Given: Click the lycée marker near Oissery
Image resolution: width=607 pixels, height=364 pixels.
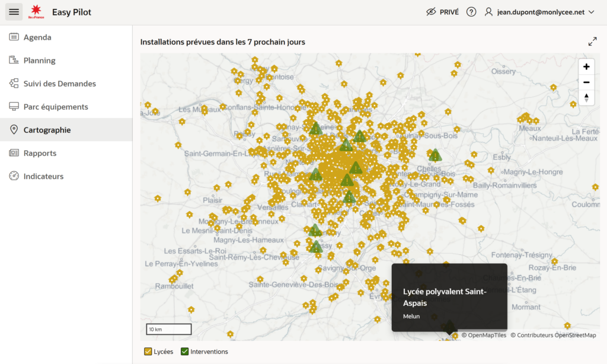Looking at the screenshot, I should pyautogui.click(x=457, y=65).
